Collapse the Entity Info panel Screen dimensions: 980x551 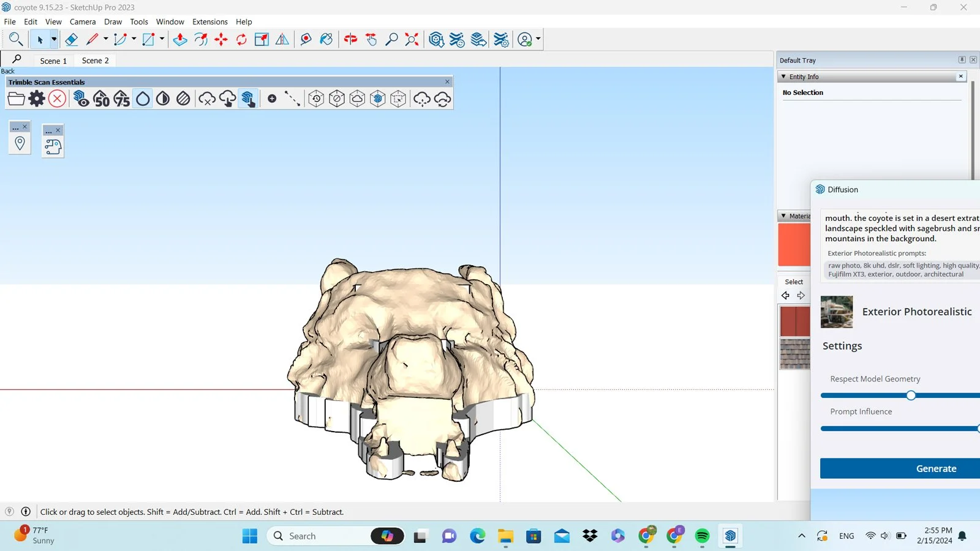coord(783,77)
